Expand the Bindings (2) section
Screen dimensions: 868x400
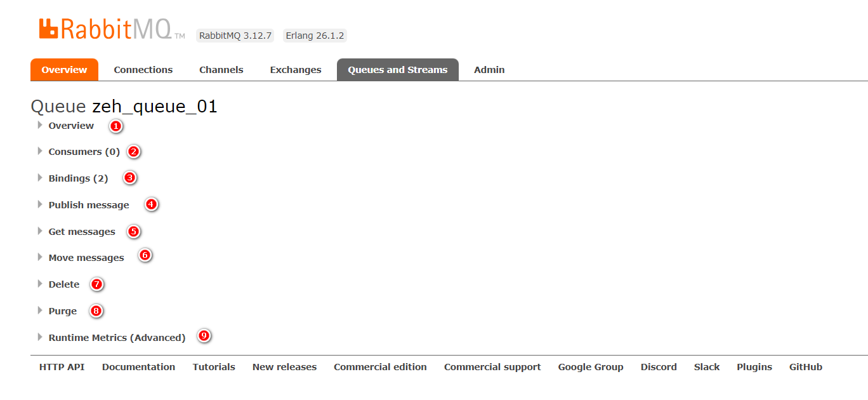(78, 178)
